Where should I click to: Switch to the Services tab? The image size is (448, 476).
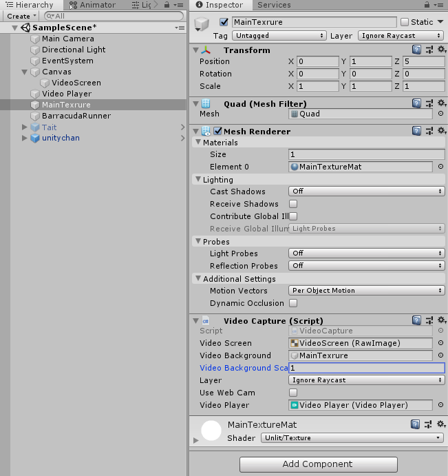tap(274, 5)
